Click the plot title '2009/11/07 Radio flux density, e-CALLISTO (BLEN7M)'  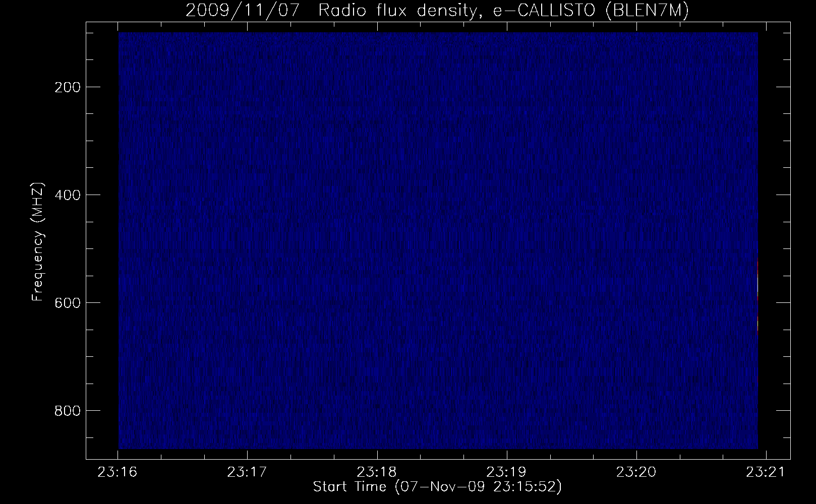click(437, 11)
